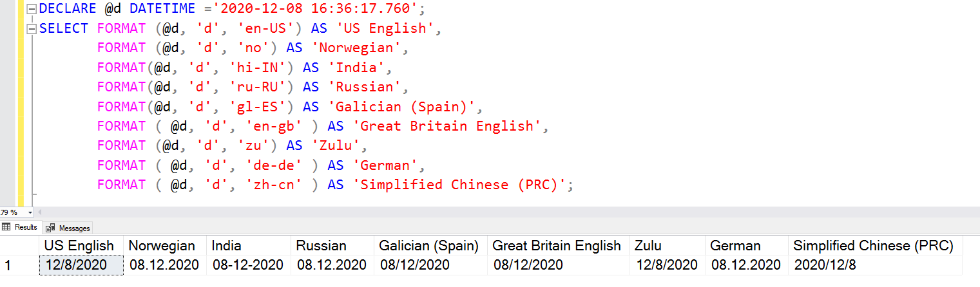Click the SELECT keyword in the editor
This screenshot has width=980, height=287.
point(64,28)
